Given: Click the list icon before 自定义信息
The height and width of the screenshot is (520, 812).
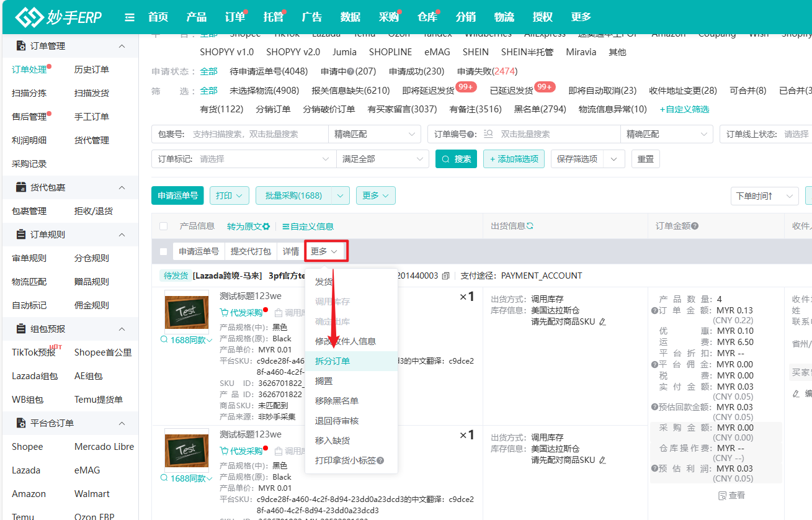Looking at the screenshot, I should (285, 226).
